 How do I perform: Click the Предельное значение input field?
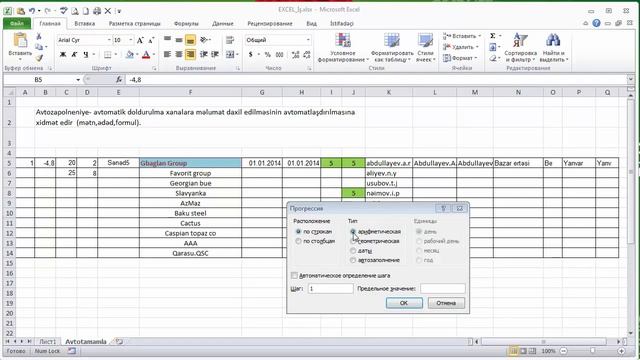pos(442,289)
